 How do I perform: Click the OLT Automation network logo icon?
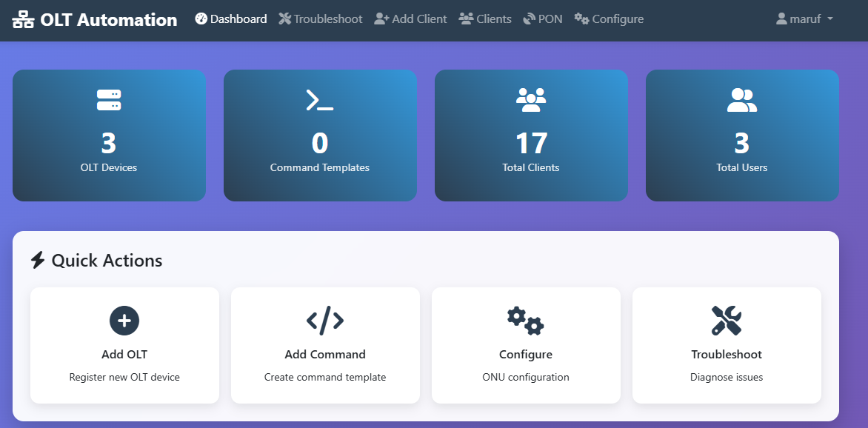click(23, 20)
